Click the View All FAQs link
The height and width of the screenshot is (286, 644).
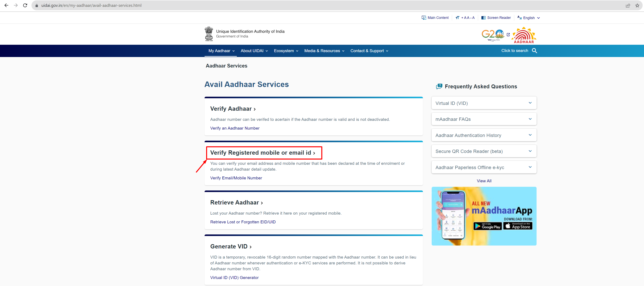pos(484,181)
